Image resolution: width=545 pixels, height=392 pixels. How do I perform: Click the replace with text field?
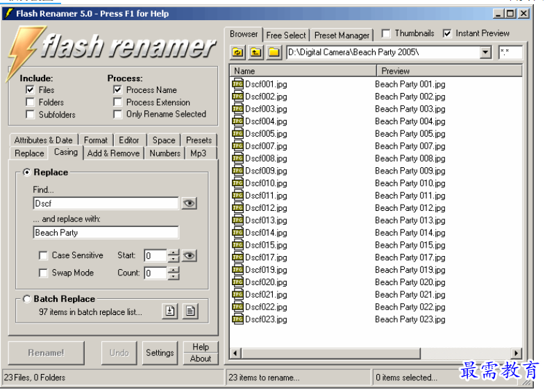(x=106, y=232)
